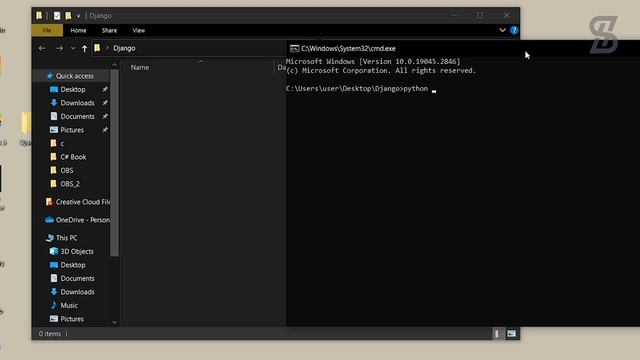
Task: Click the This PC computer icon
Action: (x=50, y=238)
